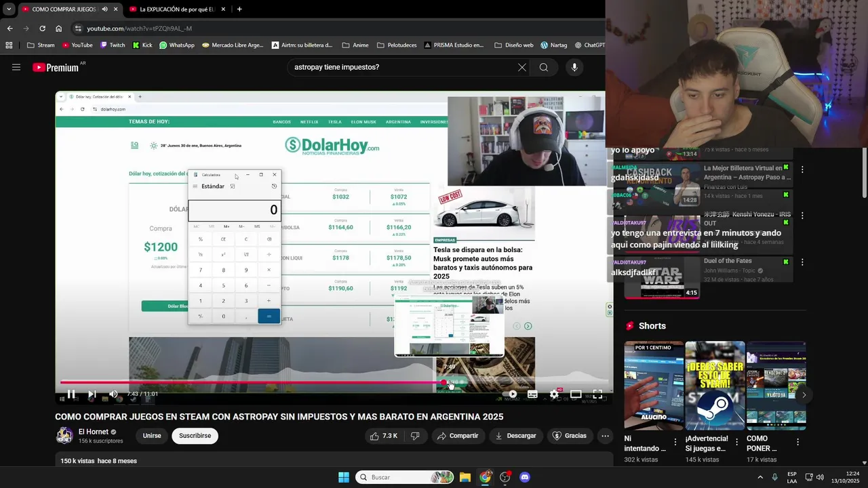Open site information icon in address bar
The image size is (868, 488).
(78, 28)
